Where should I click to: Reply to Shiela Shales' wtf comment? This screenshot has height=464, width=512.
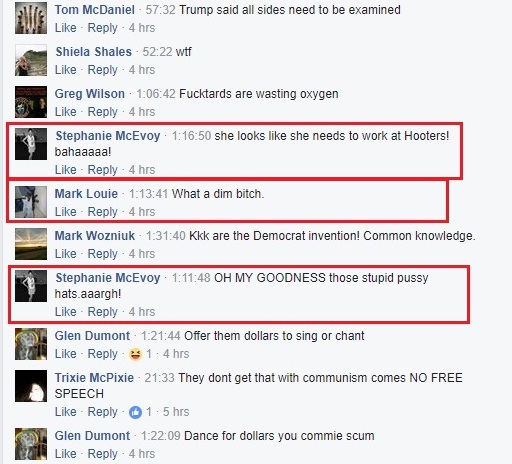tap(102, 70)
